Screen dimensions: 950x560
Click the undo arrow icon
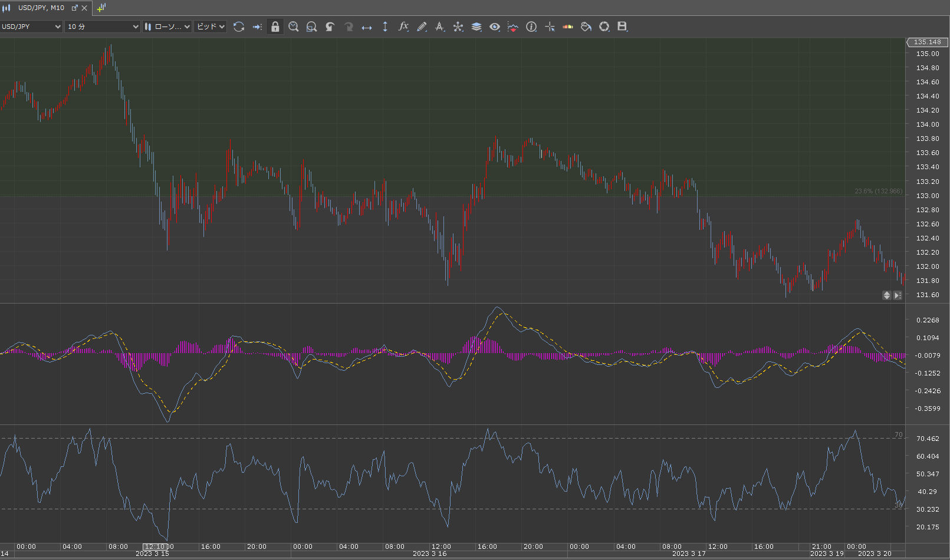pos(330,27)
